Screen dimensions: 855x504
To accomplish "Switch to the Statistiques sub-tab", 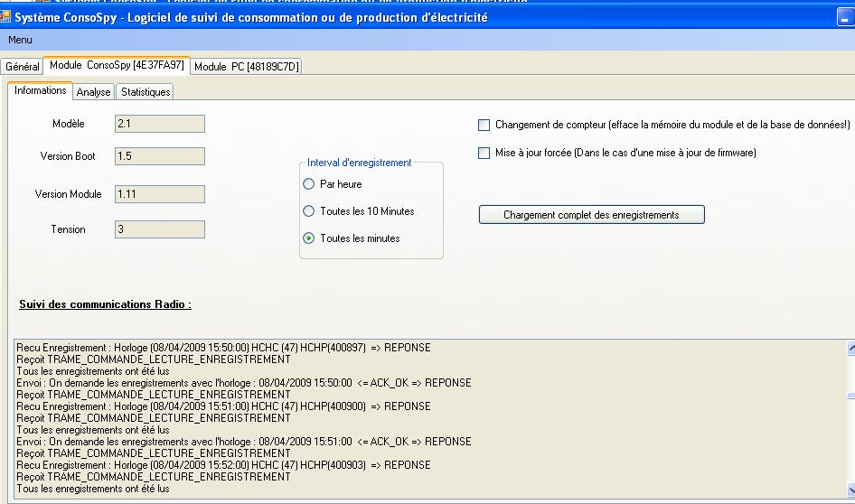I will pyautogui.click(x=145, y=92).
